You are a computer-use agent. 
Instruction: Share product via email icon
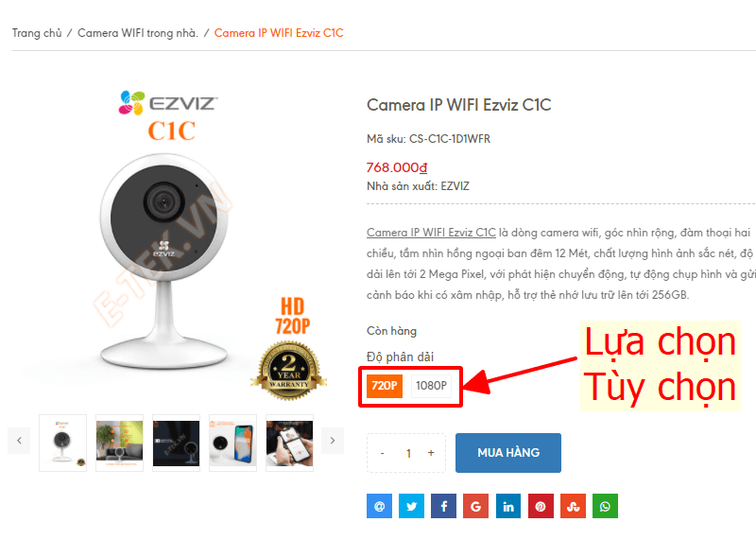pyautogui.click(x=379, y=506)
